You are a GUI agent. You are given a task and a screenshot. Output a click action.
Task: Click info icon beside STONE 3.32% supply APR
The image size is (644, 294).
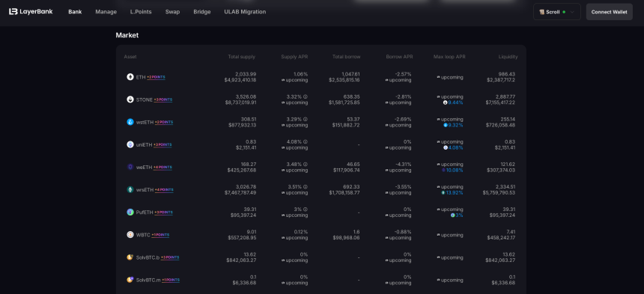point(306,97)
